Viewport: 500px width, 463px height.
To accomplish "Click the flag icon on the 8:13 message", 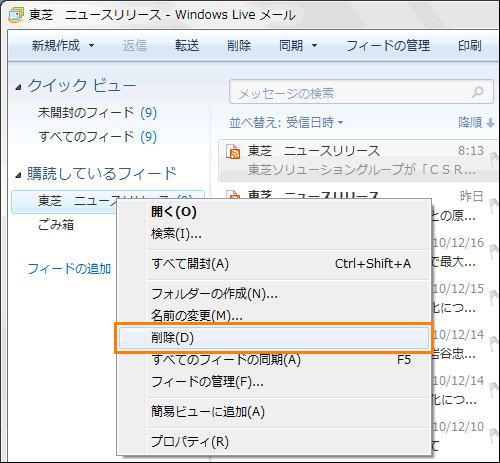I will click(x=494, y=159).
